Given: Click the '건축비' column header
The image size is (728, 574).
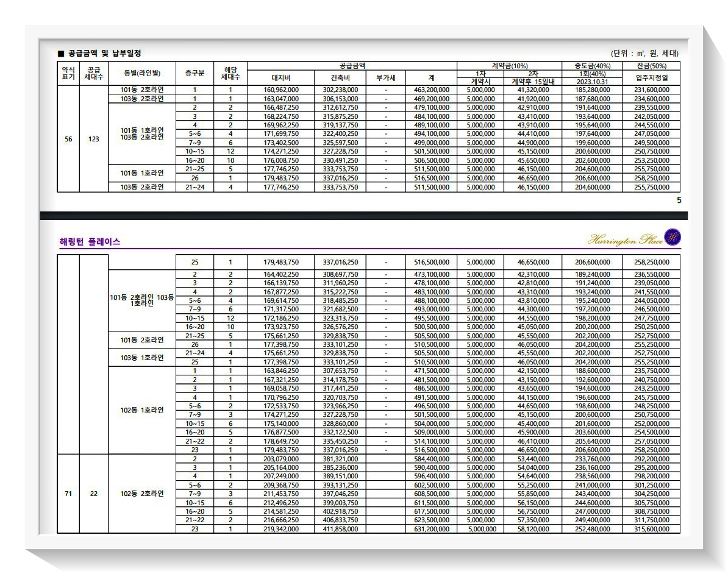Looking at the screenshot, I should (x=340, y=78).
